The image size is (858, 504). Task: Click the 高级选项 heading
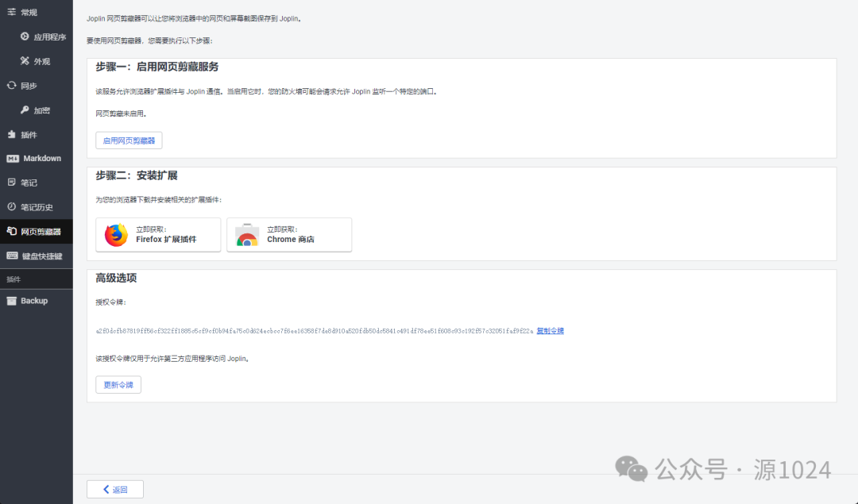(x=116, y=279)
